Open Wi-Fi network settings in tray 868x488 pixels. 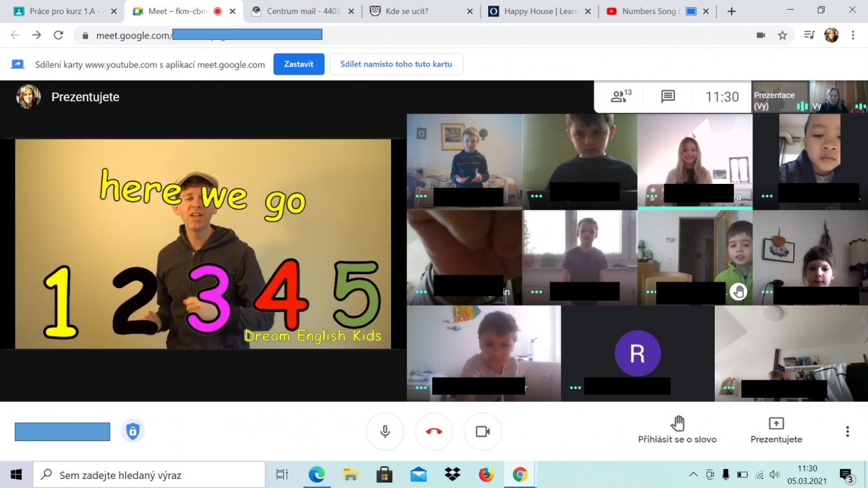[759, 475]
